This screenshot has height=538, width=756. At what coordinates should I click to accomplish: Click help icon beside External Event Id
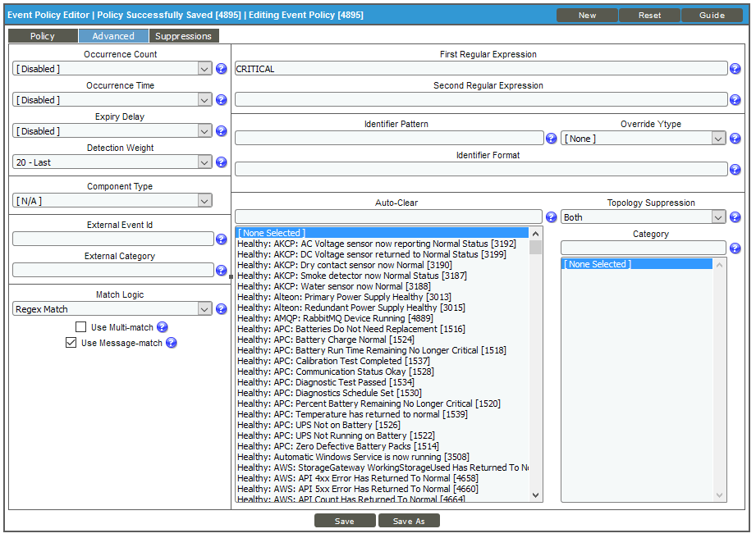coord(221,239)
